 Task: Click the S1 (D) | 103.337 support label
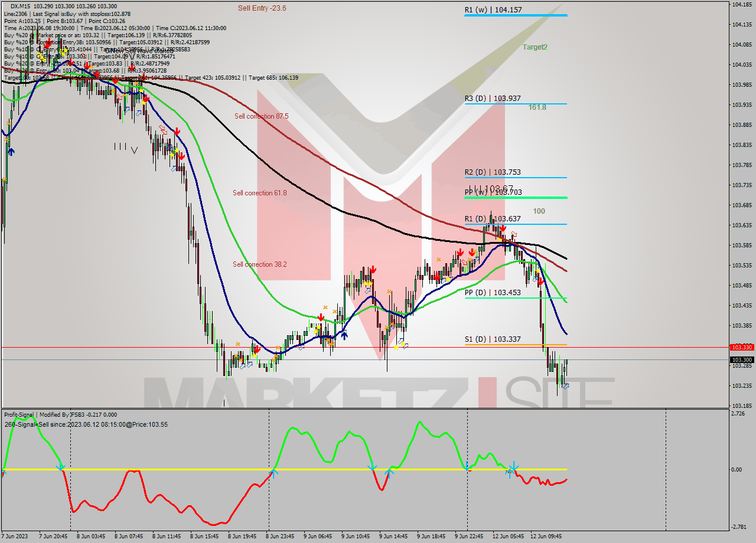[x=493, y=339]
